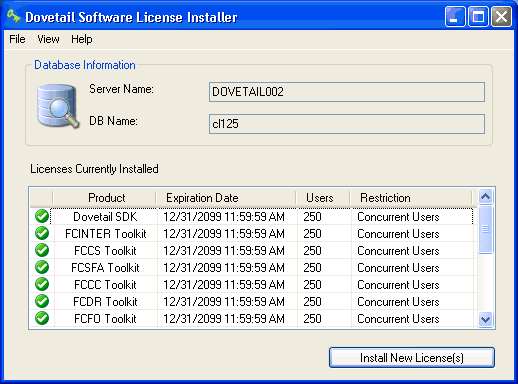This screenshot has height=384, width=518.
Task: Click the database magnifier icon
Action: click(58, 106)
